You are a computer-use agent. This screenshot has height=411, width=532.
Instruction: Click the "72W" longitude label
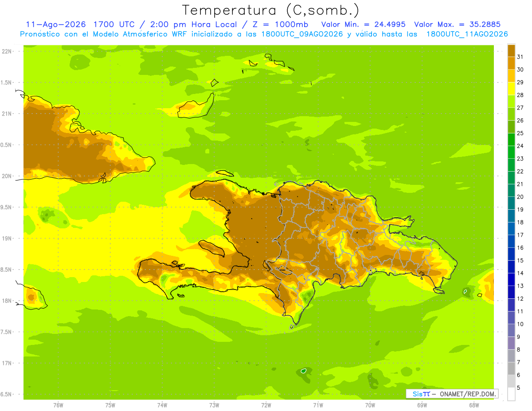[266, 405]
